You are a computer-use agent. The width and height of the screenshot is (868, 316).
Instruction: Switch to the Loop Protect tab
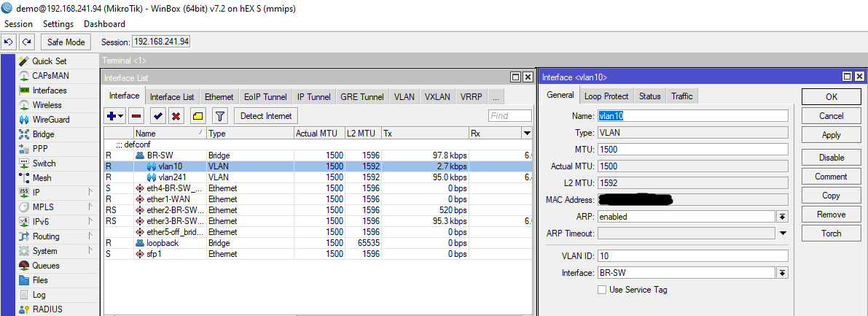pyautogui.click(x=606, y=96)
